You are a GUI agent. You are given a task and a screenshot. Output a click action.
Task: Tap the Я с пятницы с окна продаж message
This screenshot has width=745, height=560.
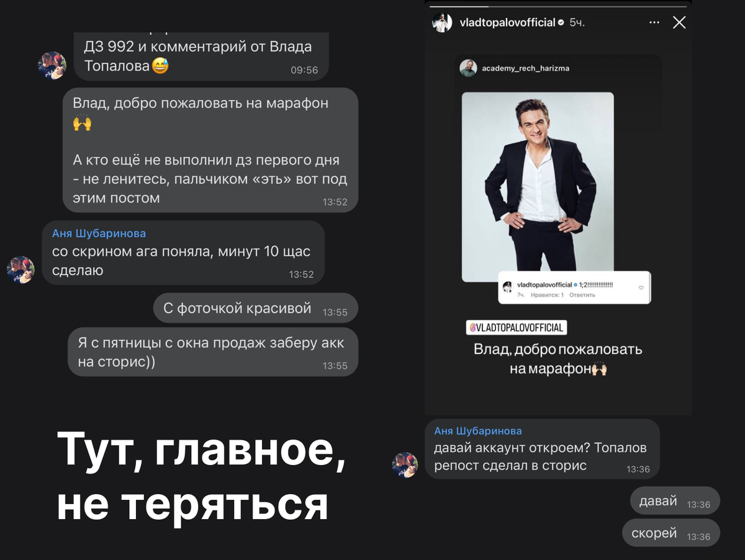pos(213,352)
